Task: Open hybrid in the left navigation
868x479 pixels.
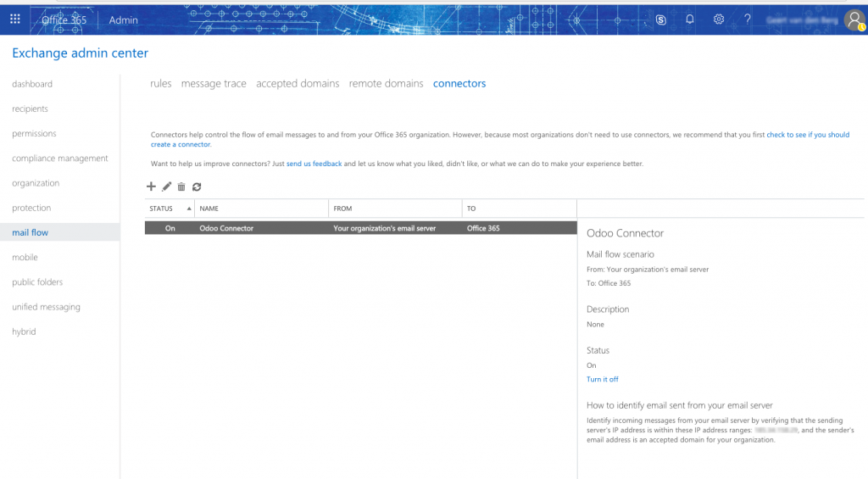Action: [24, 331]
